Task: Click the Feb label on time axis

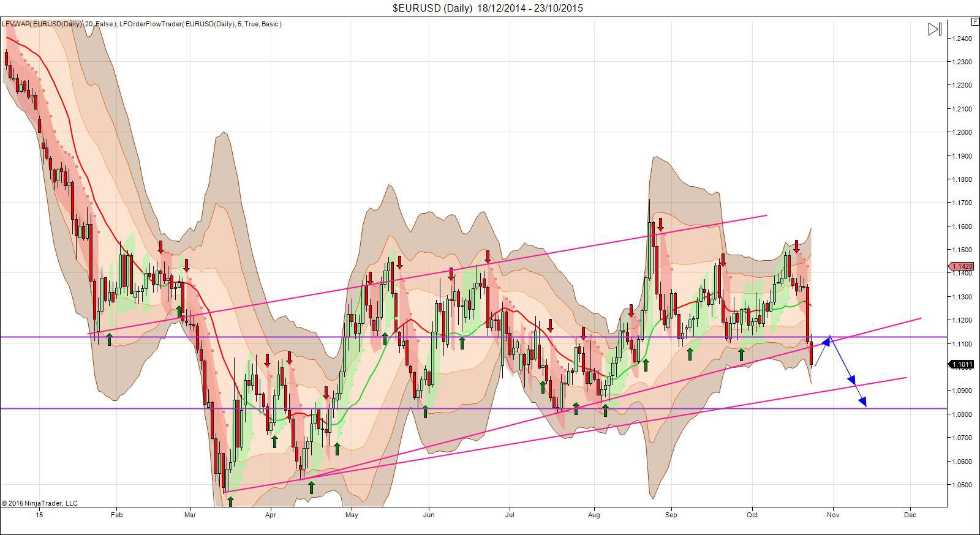Action: [x=116, y=515]
